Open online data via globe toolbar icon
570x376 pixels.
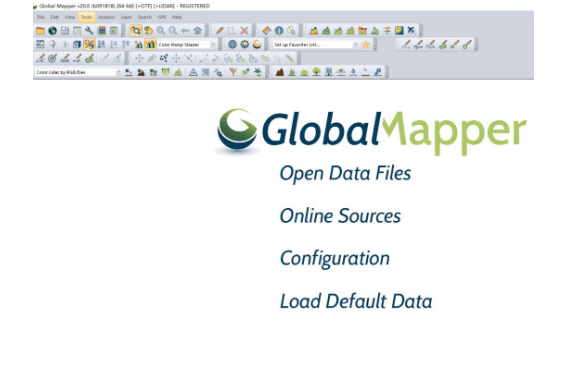(53, 31)
